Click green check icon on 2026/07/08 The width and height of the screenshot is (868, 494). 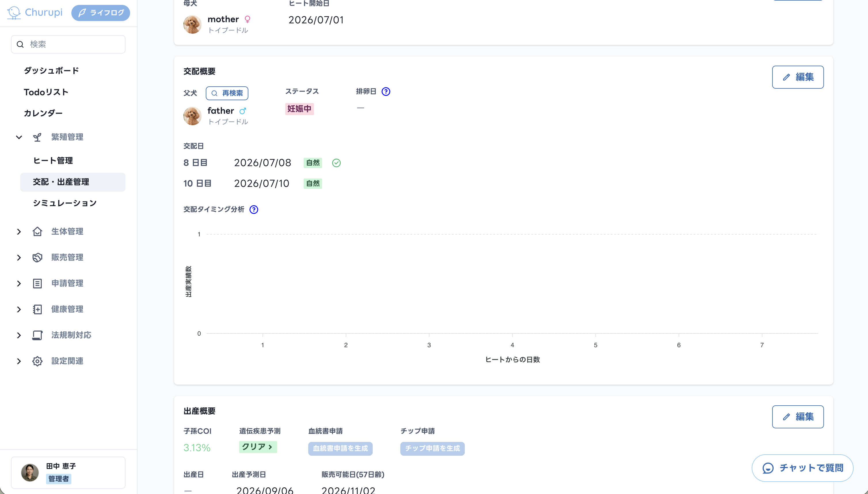(336, 163)
